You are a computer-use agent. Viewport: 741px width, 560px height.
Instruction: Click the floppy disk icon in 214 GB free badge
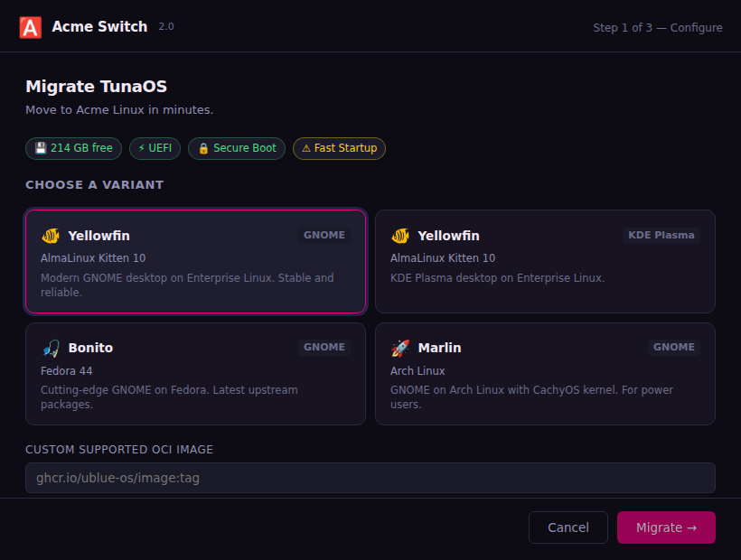click(x=41, y=148)
